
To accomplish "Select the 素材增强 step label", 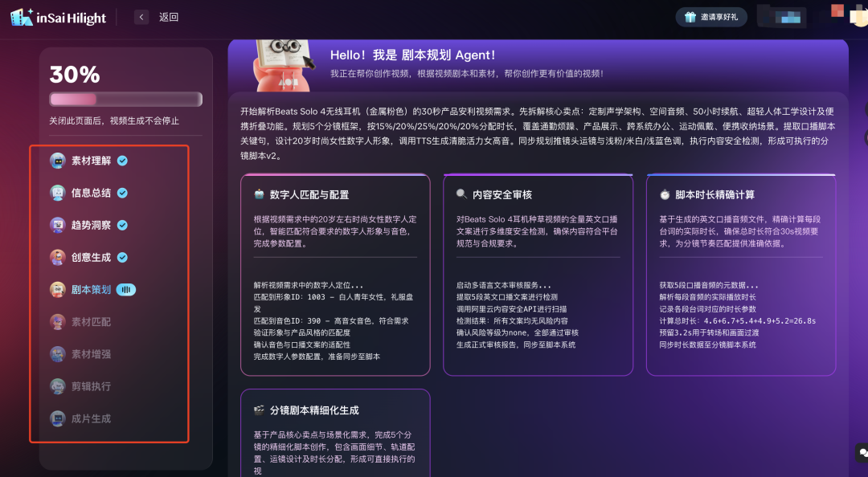I will pos(91,354).
